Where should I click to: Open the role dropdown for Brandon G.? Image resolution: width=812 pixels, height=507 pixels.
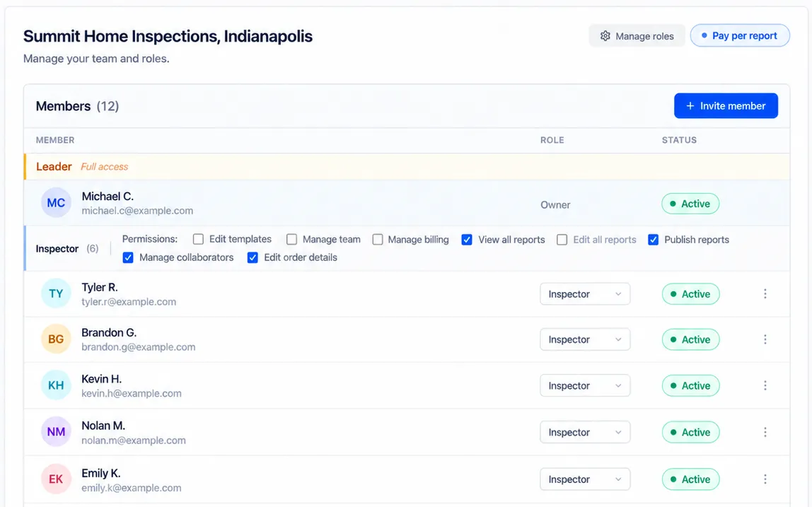pyautogui.click(x=585, y=339)
